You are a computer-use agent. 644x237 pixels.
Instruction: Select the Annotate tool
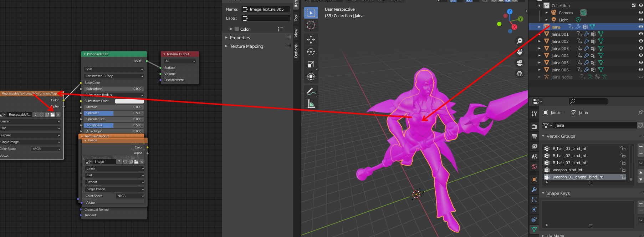(311, 92)
